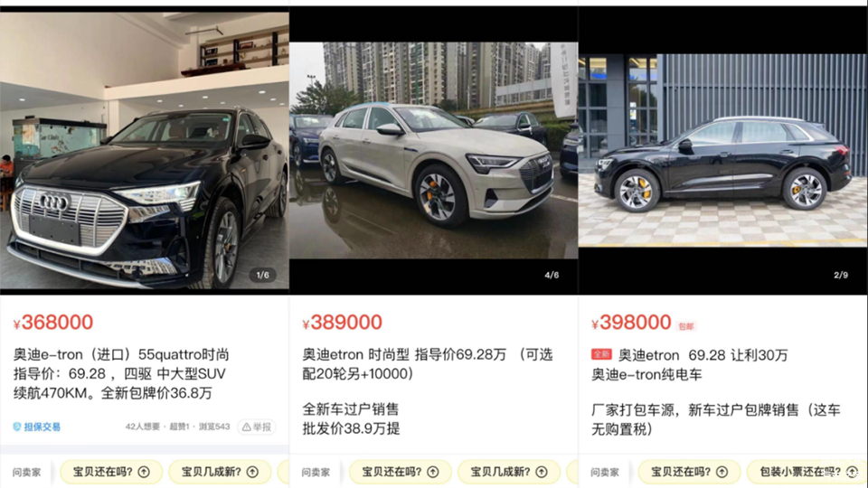The image size is (868, 488).
Task: Open the white Audi etron parking lot photo
Action: (433, 151)
